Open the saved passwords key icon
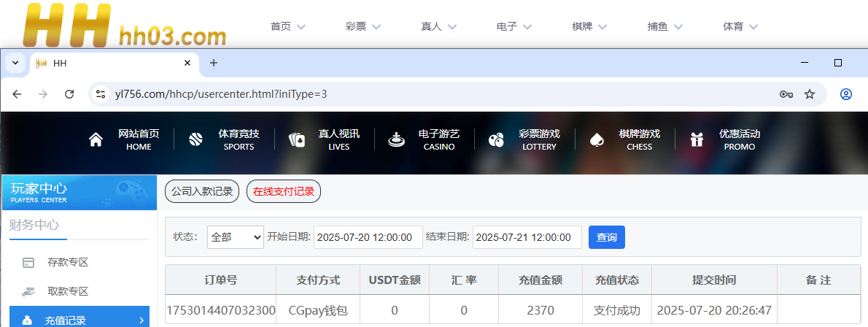Viewport: 868px width, 327px height. coord(786,94)
